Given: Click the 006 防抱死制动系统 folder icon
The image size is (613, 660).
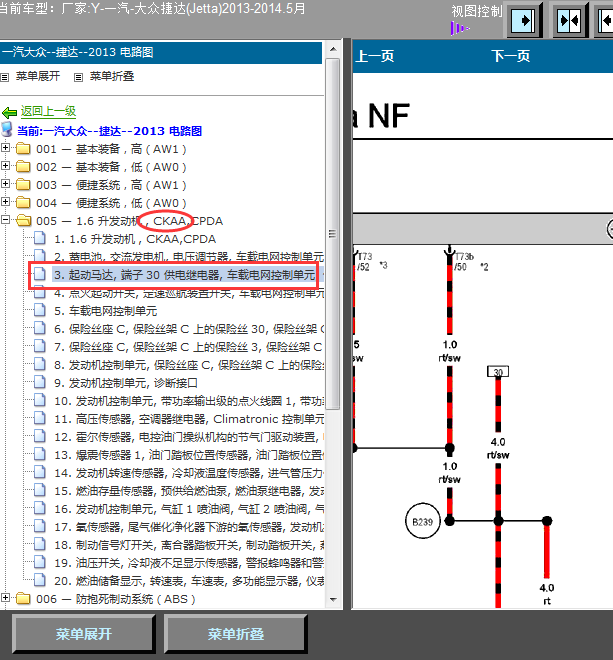Looking at the screenshot, I should tap(23, 599).
